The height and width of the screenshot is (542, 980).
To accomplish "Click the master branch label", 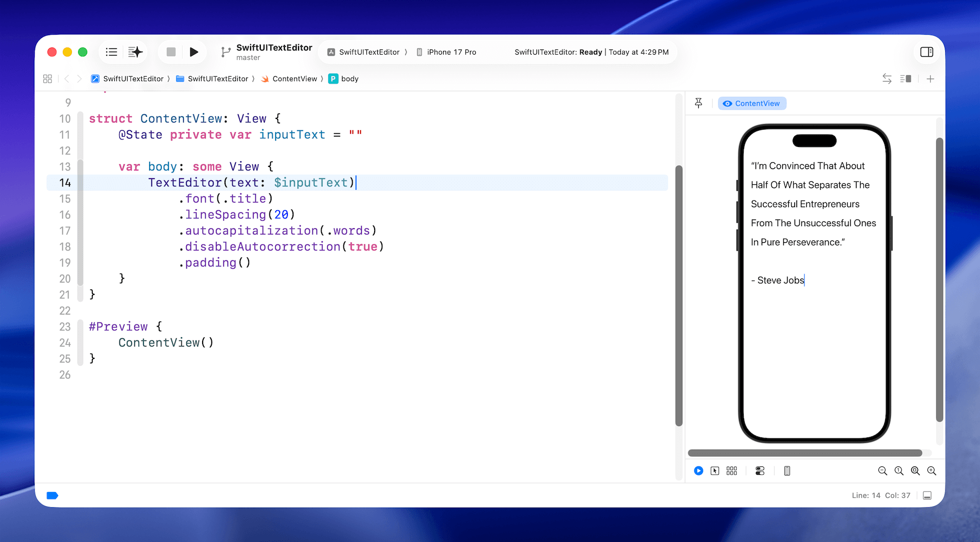I will click(249, 58).
